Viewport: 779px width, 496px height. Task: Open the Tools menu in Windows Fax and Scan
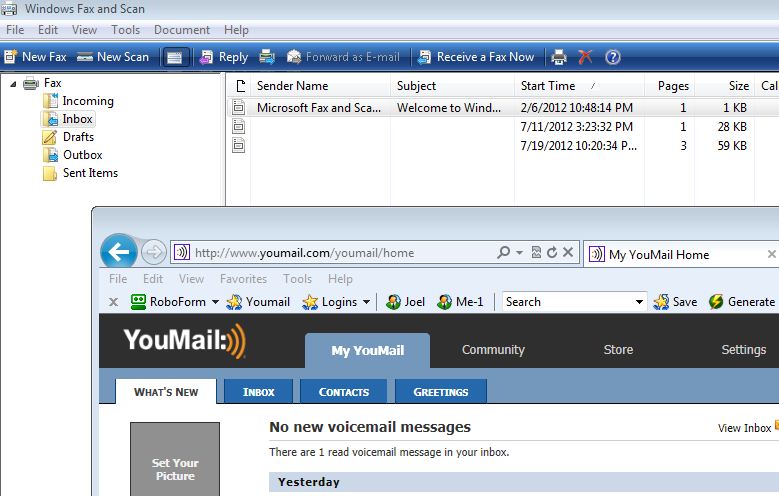click(125, 30)
